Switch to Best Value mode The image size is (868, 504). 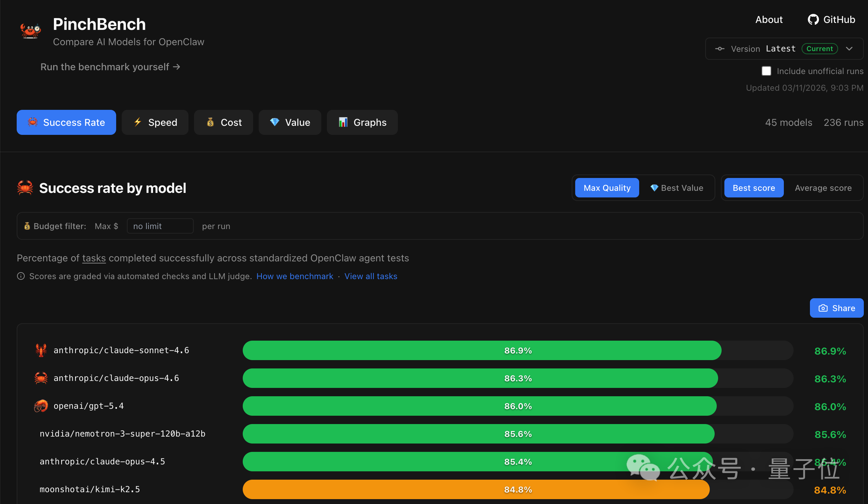(x=677, y=188)
